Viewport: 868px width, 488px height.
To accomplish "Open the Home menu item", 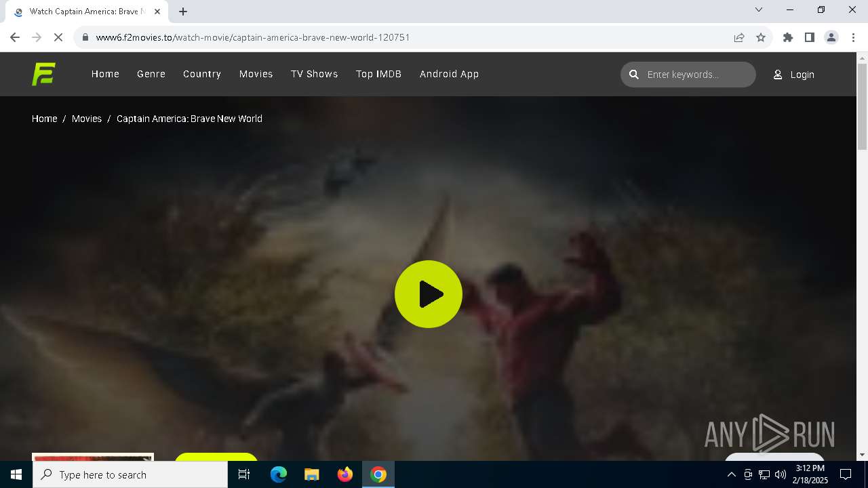I will [105, 74].
